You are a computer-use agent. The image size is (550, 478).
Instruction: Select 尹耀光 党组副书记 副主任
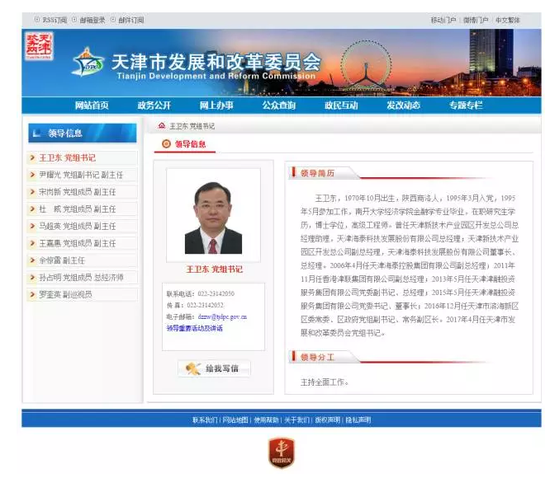(82, 175)
